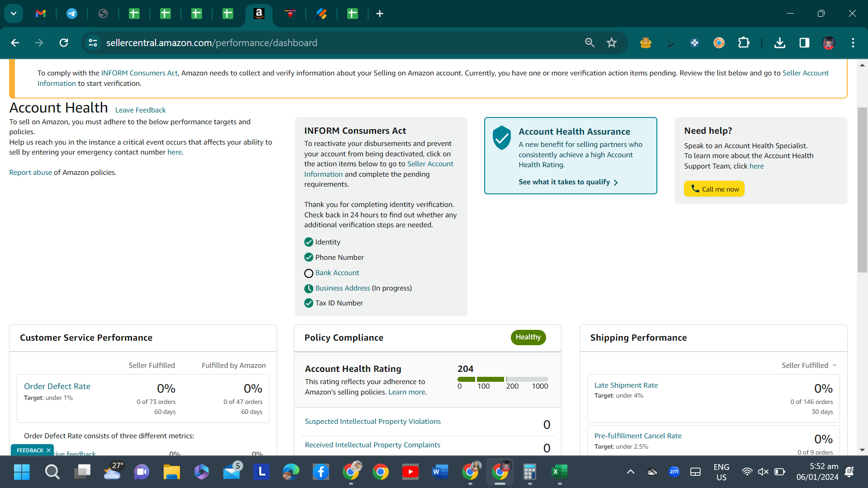Open the Chrome profile avatar menu
The height and width of the screenshot is (488, 868).
coord(829,43)
